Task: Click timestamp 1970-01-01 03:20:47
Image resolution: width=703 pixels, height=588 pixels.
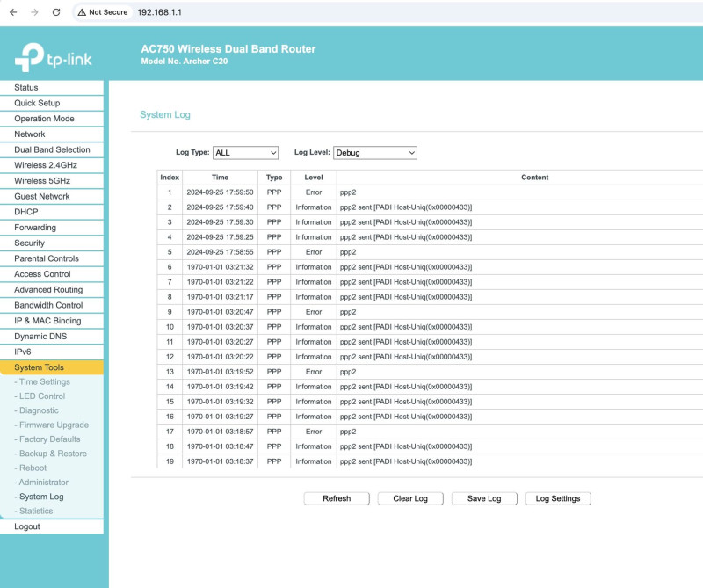Action: [x=221, y=312]
